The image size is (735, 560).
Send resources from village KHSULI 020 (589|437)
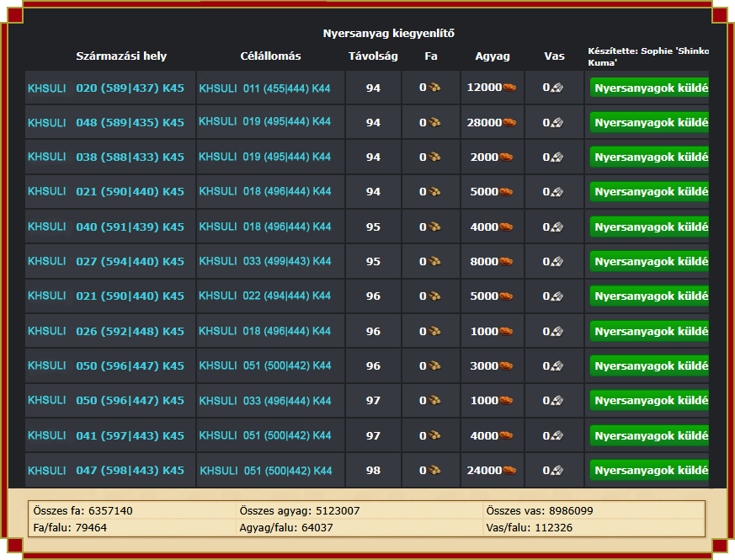(649, 88)
